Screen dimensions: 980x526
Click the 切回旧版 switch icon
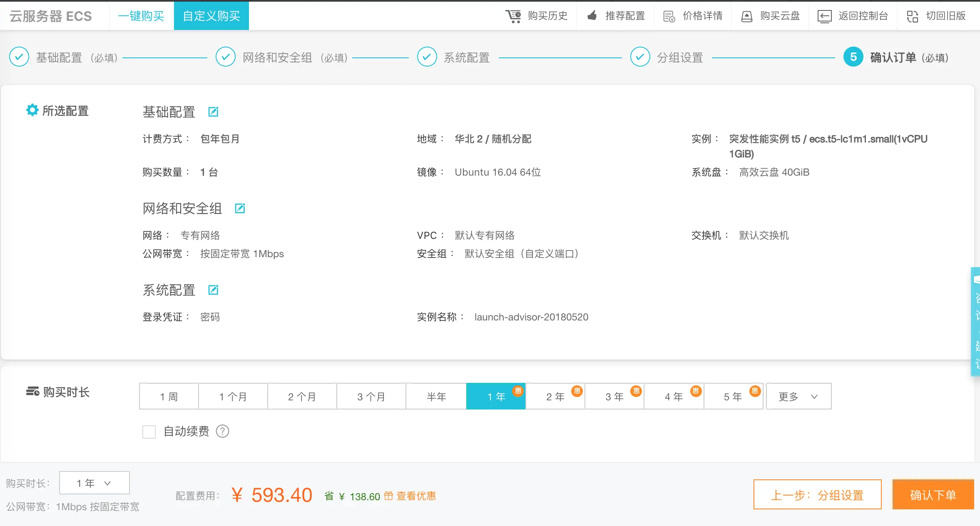[x=913, y=16]
